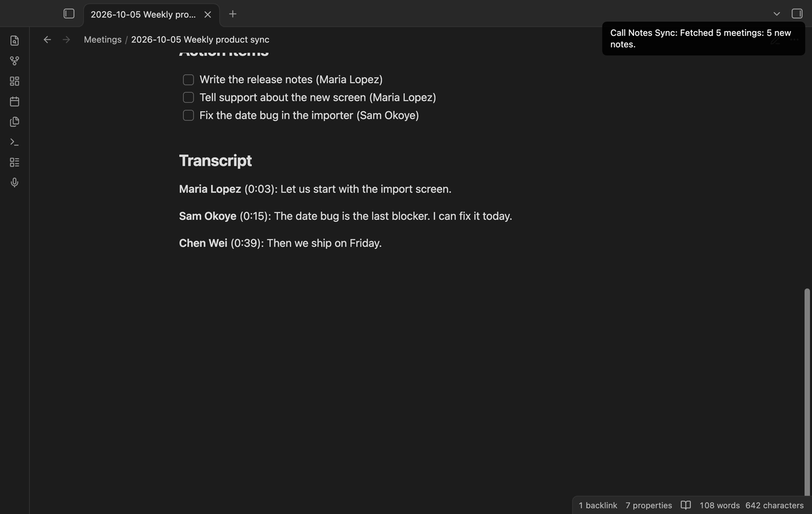
Task: Insert template using the stacked-files ribbon icon
Action: click(15, 122)
